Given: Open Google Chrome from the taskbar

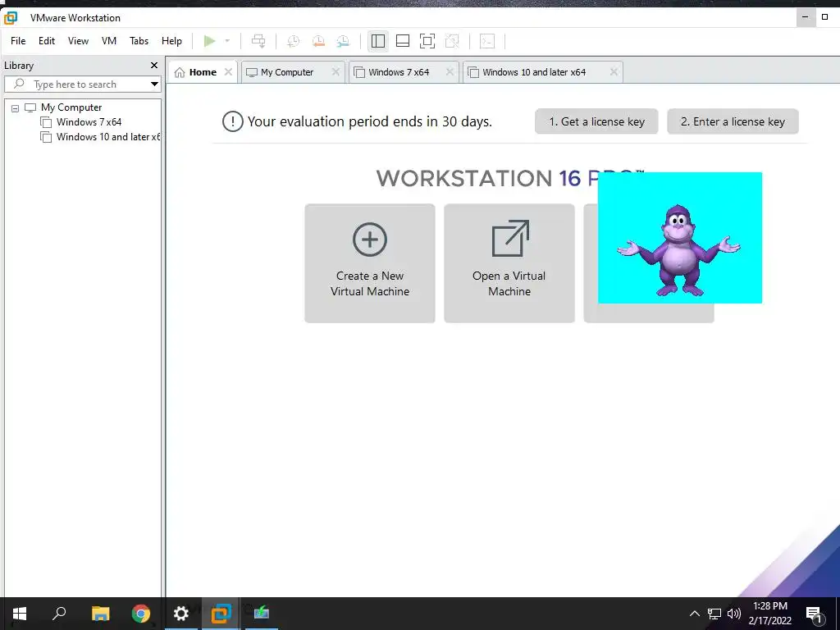Looking at the screenshot, I should (x=141, y=614).
